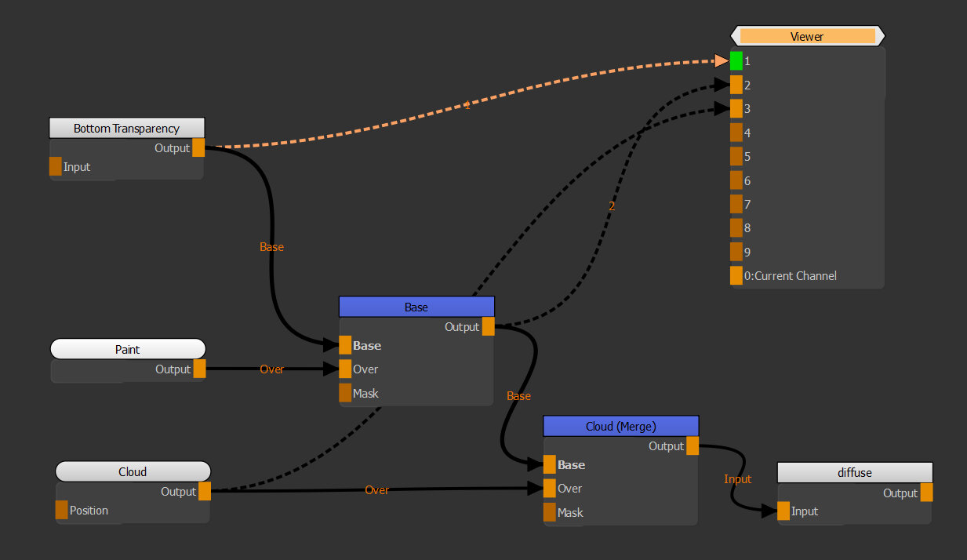Click the Cloud (Merge) node Output port

coord(693,445)
